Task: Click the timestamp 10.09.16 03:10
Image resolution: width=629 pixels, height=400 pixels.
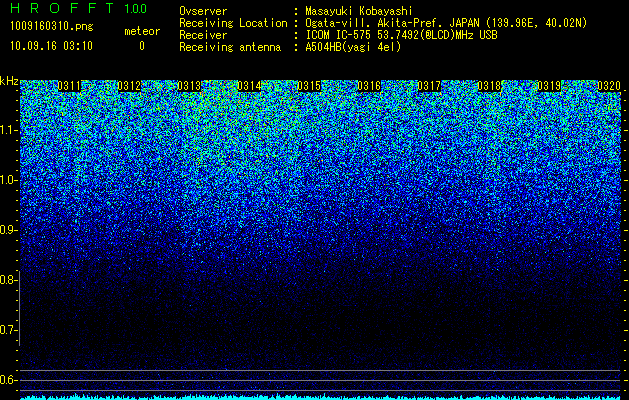Action: [52, 46]
